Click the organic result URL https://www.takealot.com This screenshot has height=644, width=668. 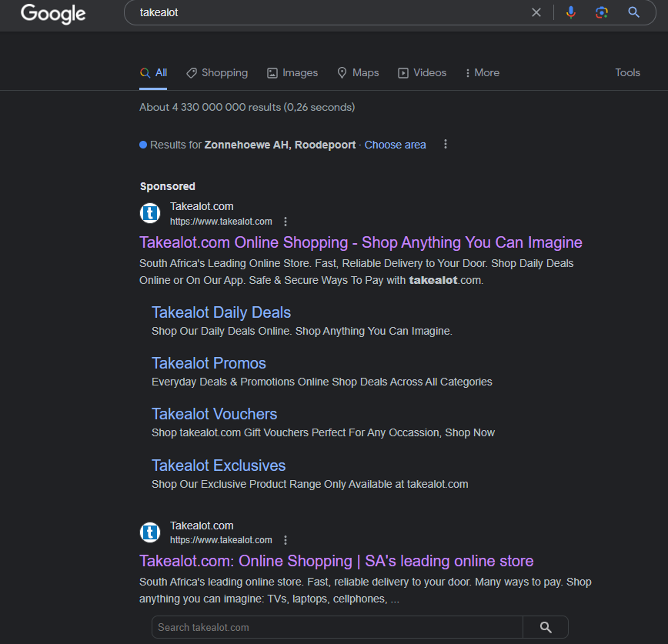[x=221, y=540]
